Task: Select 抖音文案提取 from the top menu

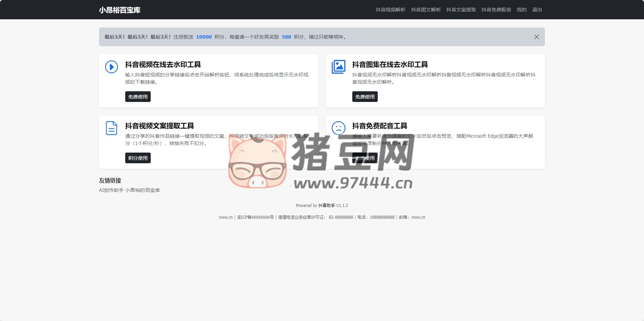Action: click(x=461, y=10)
